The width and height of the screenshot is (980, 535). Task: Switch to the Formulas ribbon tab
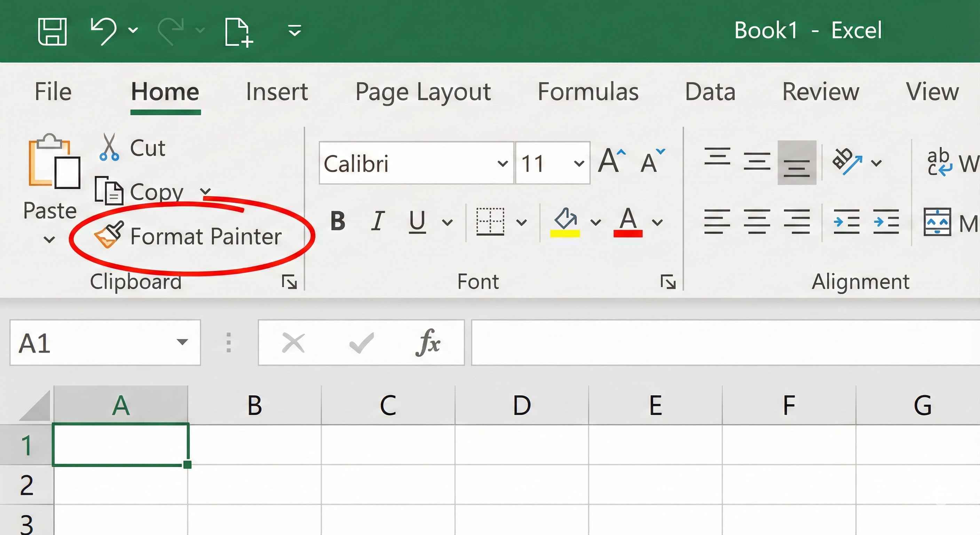pyautogui.click(x=589, y=91)
